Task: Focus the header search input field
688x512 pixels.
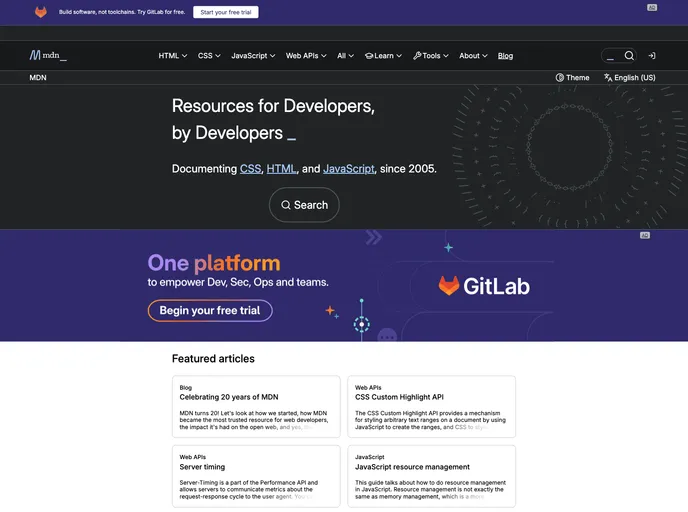Action: tap(611, 56)
